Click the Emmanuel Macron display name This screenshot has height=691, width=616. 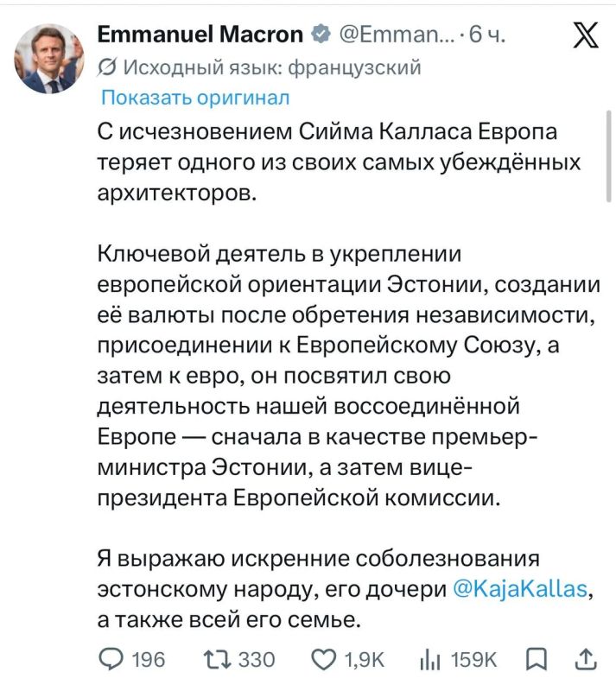[200, 34]
